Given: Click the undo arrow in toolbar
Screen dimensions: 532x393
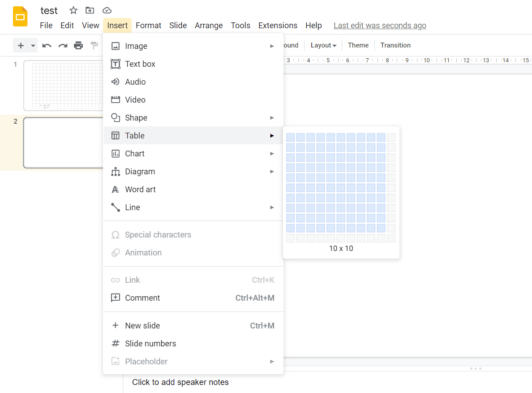Looking at the screenshot, I should pos(47,45).
